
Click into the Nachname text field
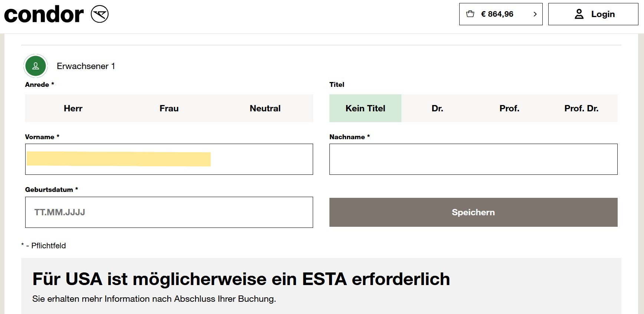473,159
